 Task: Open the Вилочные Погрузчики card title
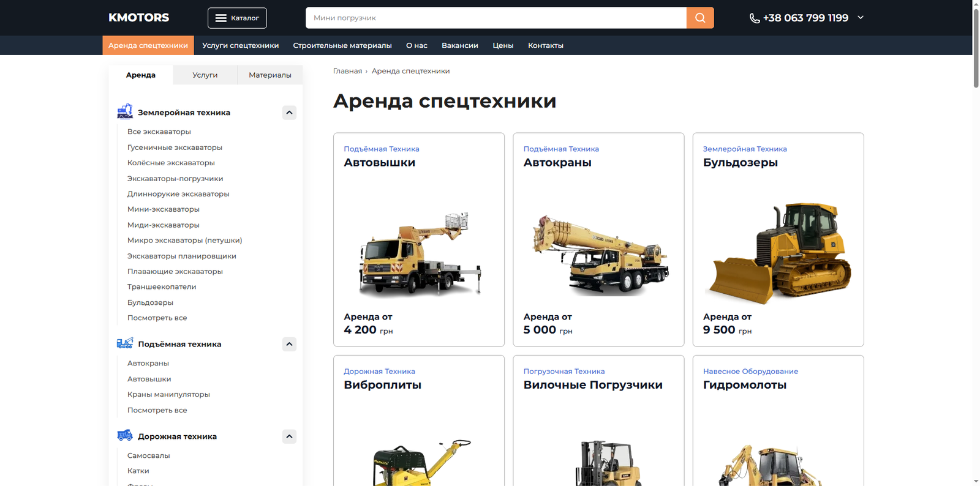593,385
